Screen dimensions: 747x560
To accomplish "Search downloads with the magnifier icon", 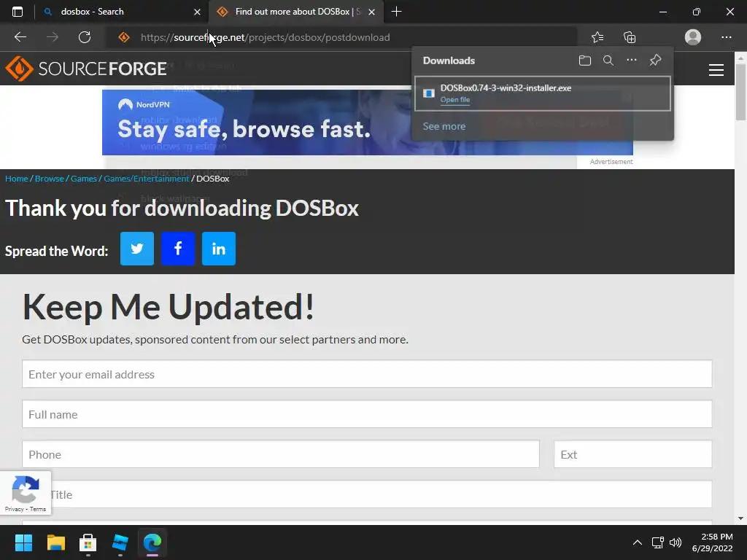I will [608, 61].
